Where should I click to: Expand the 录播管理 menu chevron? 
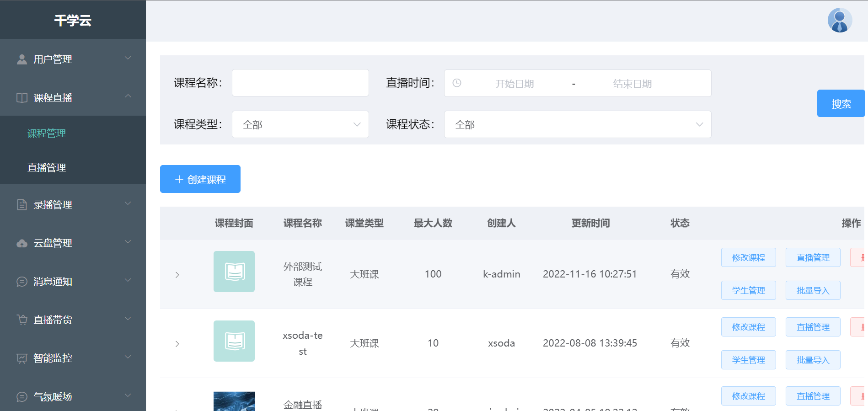[128, 203]
